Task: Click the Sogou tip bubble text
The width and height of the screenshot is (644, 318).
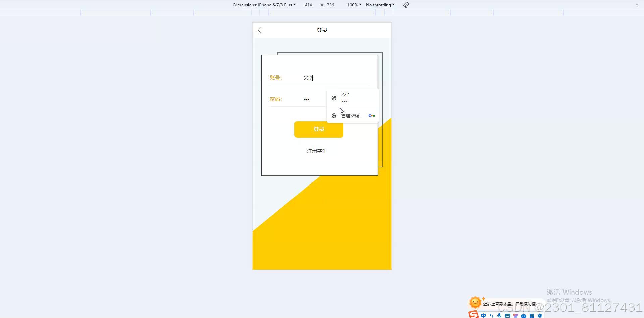Action: [x=509, y=304]
